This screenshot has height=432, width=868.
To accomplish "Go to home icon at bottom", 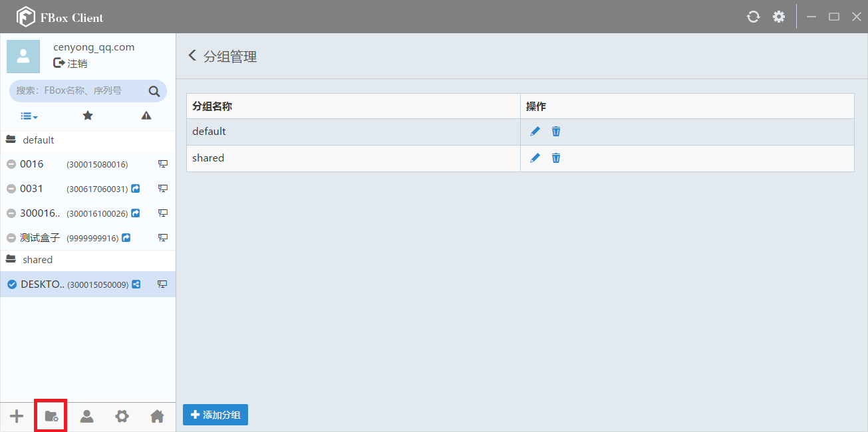I will [157, 416].
